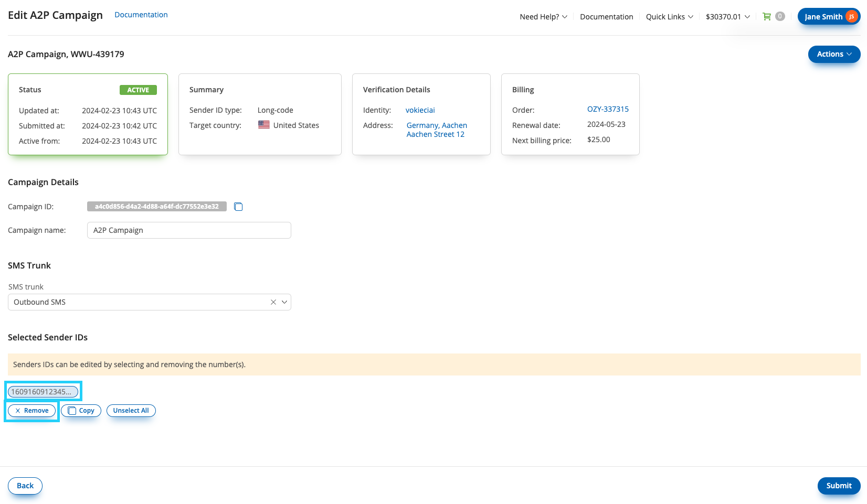
Task: Open the shopping cart icon
Action: pyautogui.click(x=767, y=17)
